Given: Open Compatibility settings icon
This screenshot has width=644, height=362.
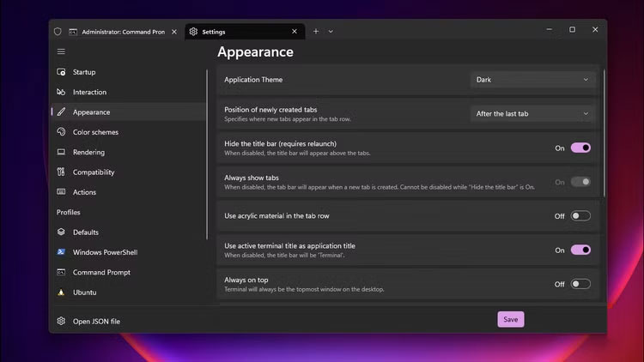Looking at the screenshot, I should pos(61,172).
